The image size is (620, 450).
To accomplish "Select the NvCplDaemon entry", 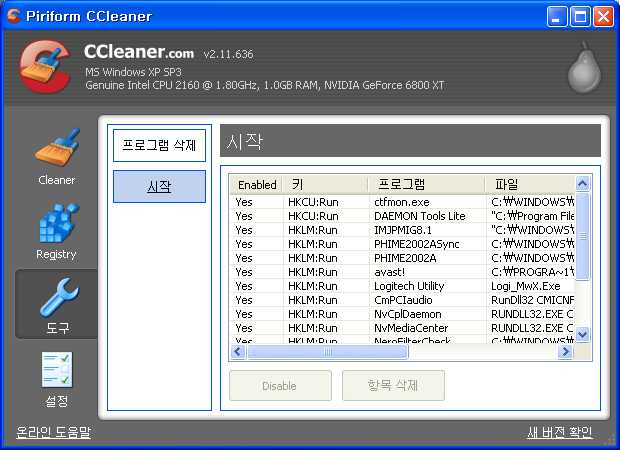I will [402, 314].
